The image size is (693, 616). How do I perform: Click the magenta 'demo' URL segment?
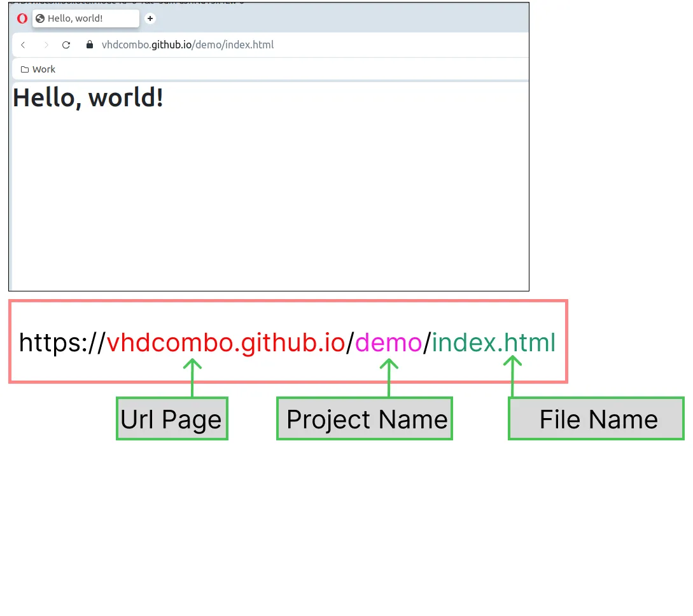tap(388, 342)
